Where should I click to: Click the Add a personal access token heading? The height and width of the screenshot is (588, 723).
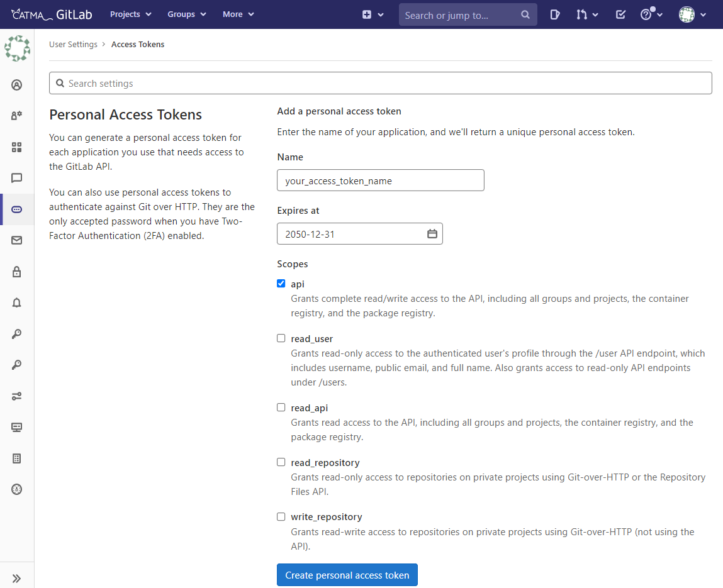[x=339, y=111]
